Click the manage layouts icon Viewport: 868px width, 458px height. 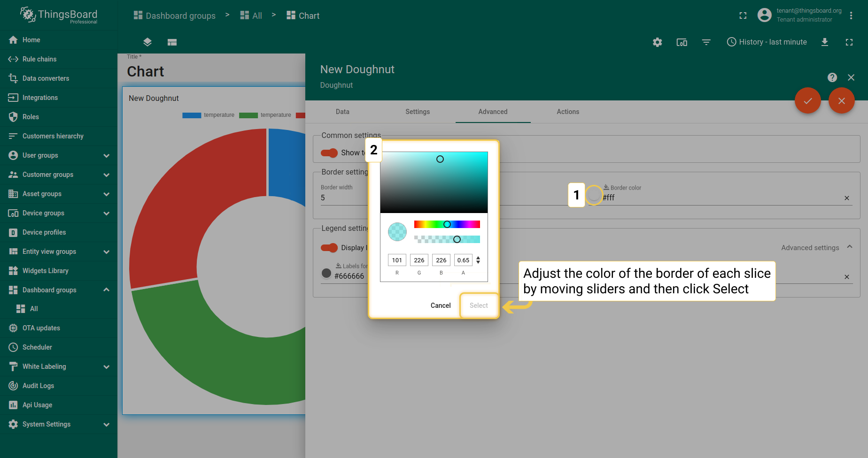point(172,42)
